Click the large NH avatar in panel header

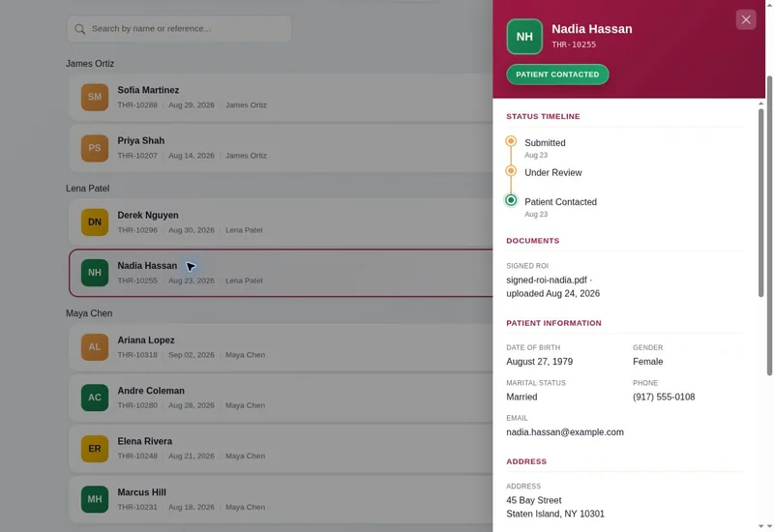[524, 37]
